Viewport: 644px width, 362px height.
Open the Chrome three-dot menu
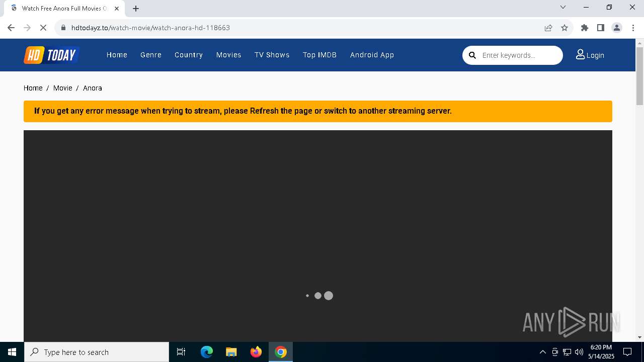point(633,28)
